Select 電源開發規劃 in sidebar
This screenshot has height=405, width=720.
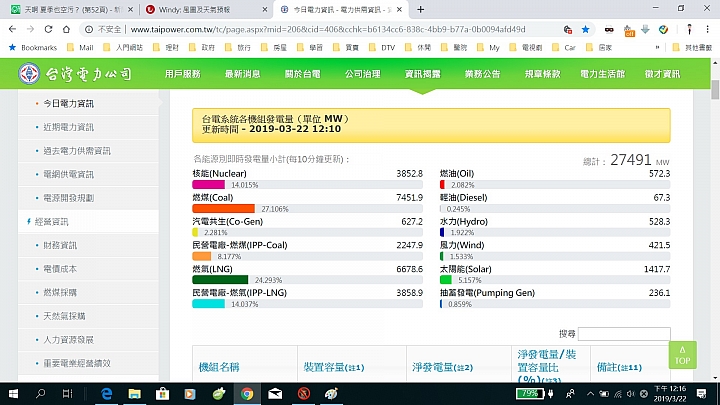[x=68, y=198]
